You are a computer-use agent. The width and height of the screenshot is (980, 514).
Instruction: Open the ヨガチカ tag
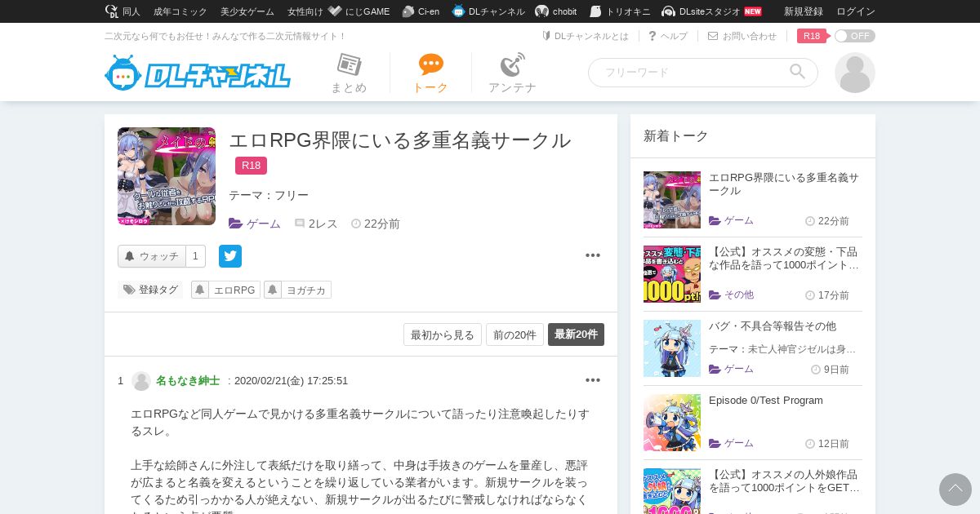[306, 290]
